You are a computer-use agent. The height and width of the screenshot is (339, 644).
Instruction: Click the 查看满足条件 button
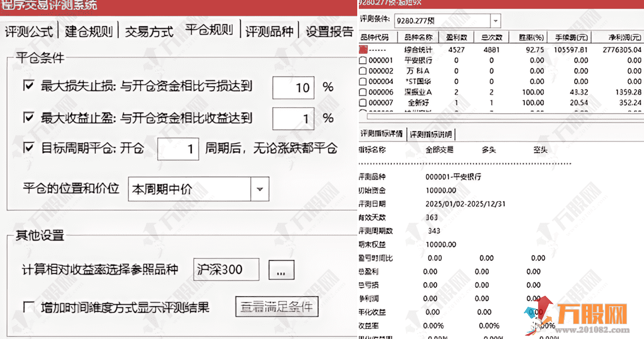(x=276, y=307)
